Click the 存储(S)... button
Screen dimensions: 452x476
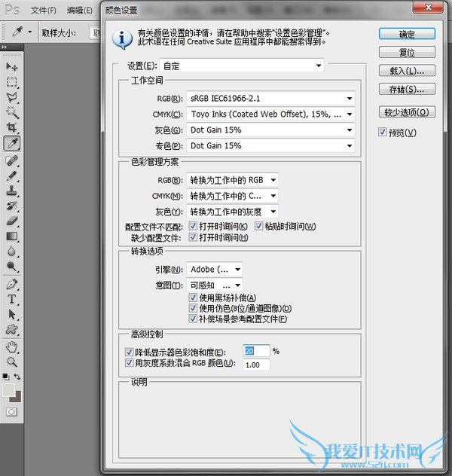click(x=407, y=89)
